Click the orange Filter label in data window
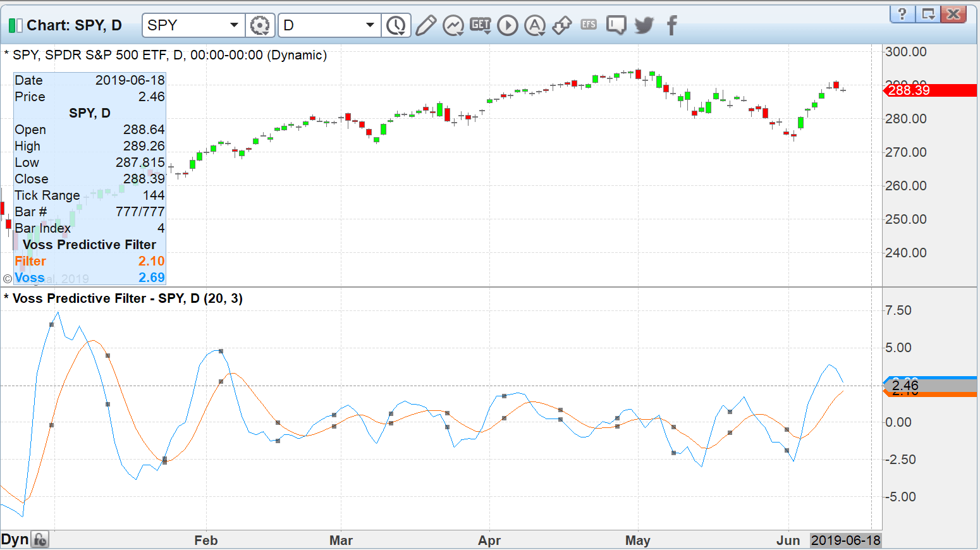This screenshot has width=980, height=550. [30, 261]
